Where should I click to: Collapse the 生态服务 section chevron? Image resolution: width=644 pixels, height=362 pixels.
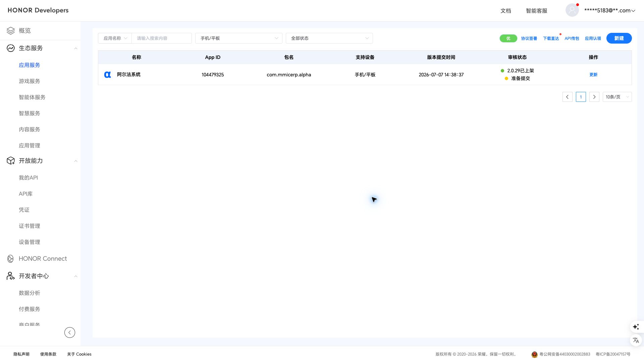click(76, 48)
